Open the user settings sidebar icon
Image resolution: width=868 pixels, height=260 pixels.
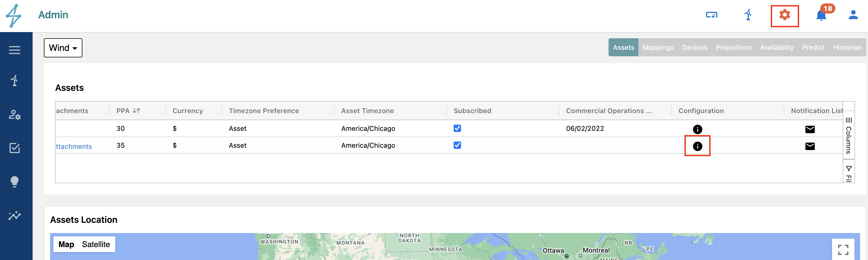click(15, 115)
